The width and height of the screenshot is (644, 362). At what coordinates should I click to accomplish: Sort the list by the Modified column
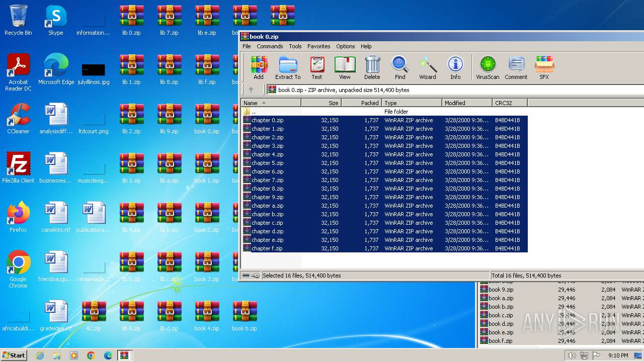pyautogui.click(x=467, y=103)
